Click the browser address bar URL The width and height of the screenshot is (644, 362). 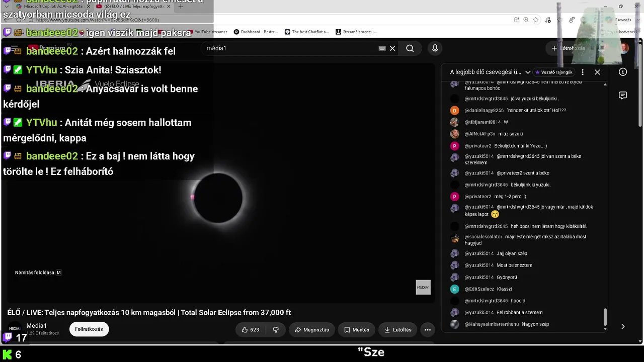click(98, 20)
